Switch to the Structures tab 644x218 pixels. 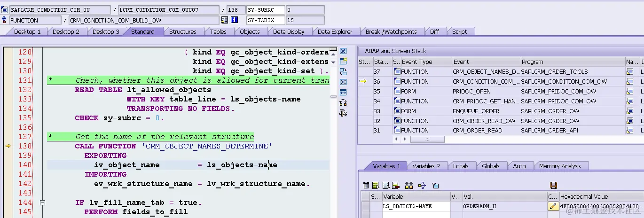click(x=183, y=31)
